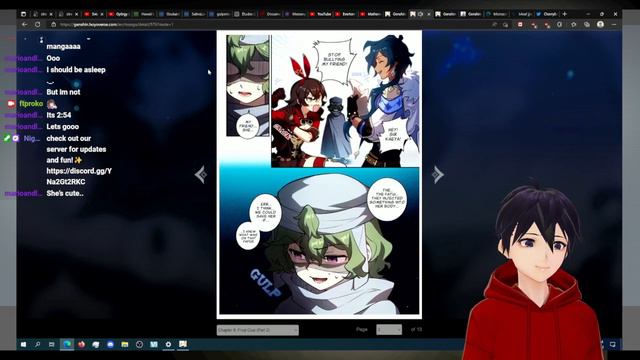Image resolution: width=640 pixels, height=360 pixels.
Task: Go to the previous manga page arrow
Action: tap(201, 175)
